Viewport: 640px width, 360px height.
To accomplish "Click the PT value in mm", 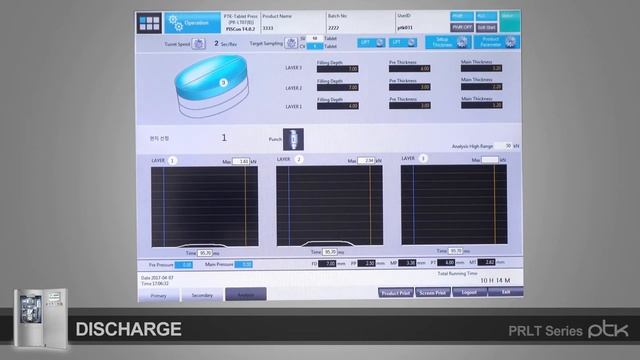I will tap(446, 262).
